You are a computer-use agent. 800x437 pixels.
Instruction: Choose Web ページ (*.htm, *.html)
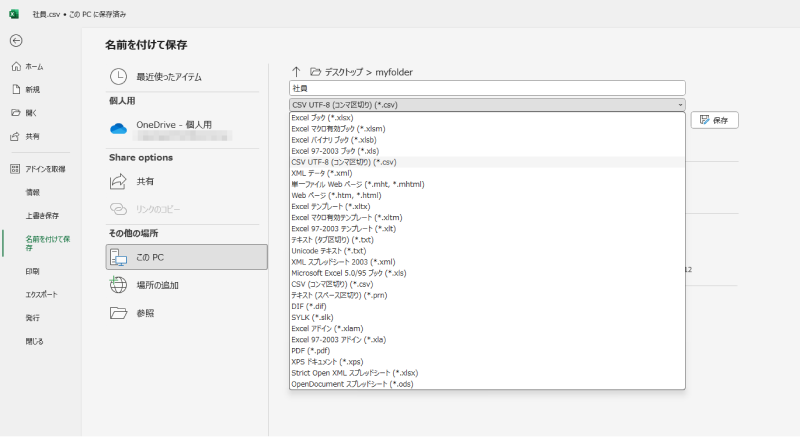pos(487,196)
